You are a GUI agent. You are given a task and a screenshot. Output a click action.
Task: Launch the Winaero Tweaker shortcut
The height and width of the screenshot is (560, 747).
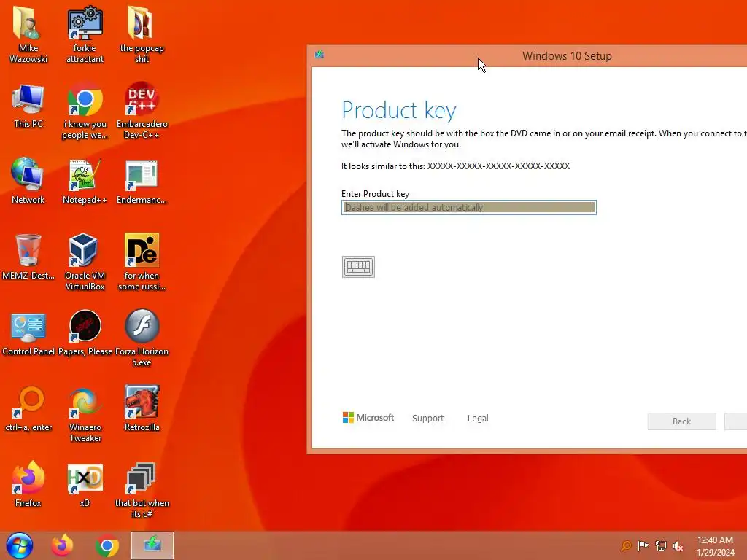pos(85,413)
